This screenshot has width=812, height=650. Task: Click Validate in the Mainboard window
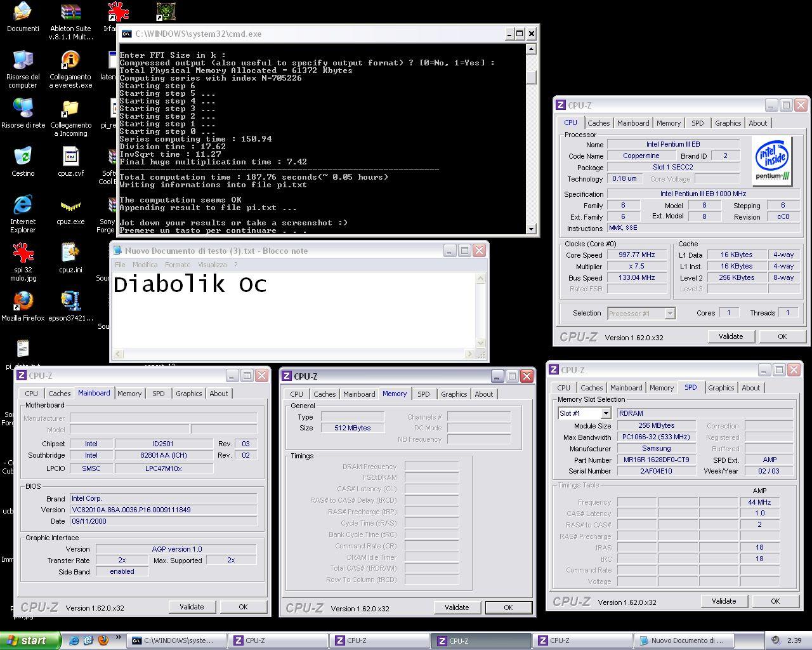(192, 607)
